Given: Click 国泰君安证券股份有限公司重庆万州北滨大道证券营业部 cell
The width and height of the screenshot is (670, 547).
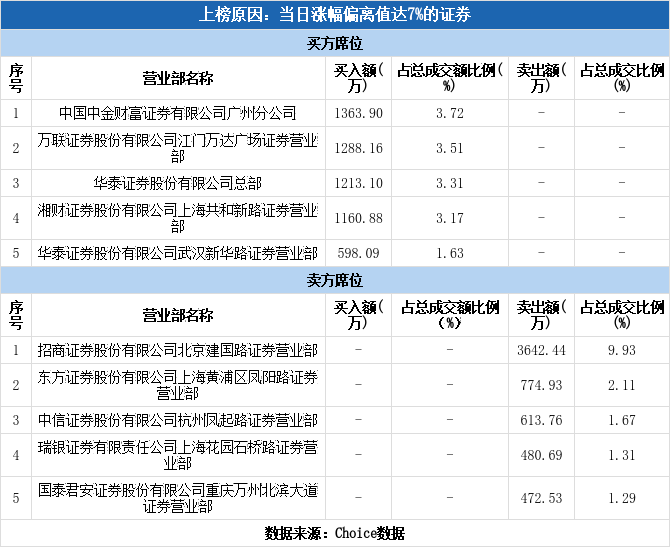Looking at the screenshot, I should (x=178, y=498).
